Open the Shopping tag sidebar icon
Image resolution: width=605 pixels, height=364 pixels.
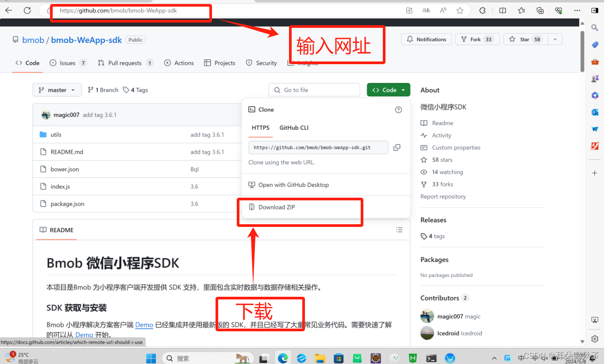(595, 45)
